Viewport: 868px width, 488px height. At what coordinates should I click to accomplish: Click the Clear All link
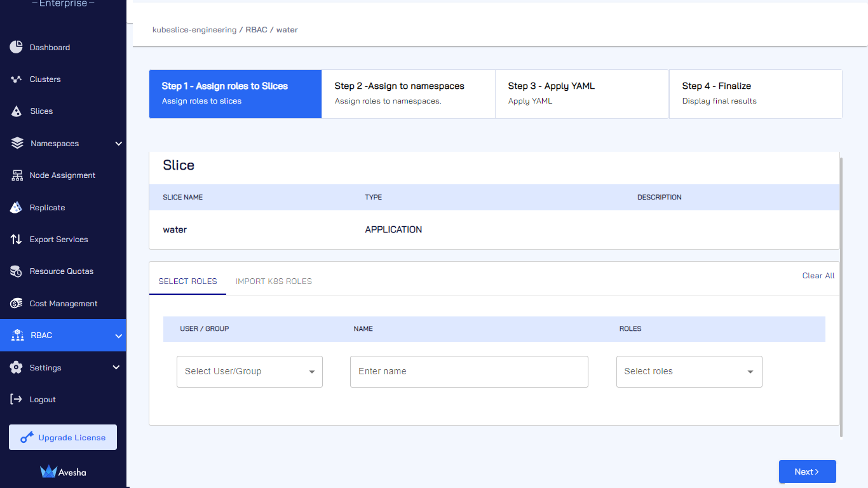coord(818,276)
